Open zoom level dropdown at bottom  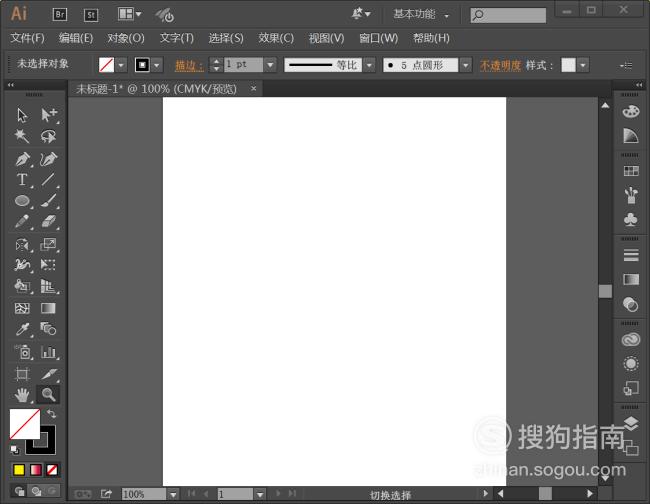click(173, 494)
